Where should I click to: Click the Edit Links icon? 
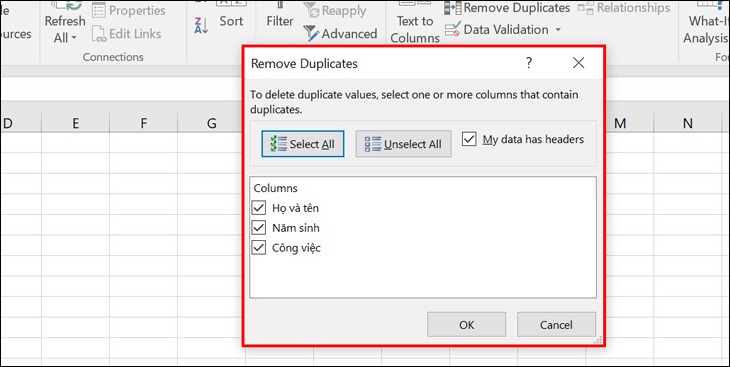pyautogui.click(x=99, y=34)
